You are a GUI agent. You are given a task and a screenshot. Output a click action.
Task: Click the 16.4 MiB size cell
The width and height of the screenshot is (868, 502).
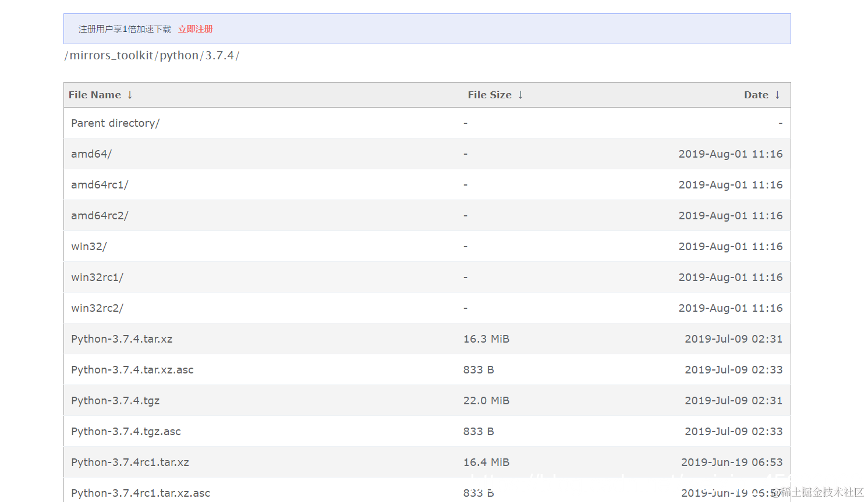tap(486, 462)
